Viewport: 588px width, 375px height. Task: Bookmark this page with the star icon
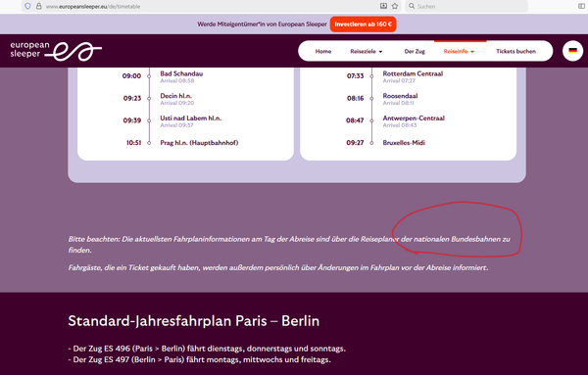coord(395,6)
